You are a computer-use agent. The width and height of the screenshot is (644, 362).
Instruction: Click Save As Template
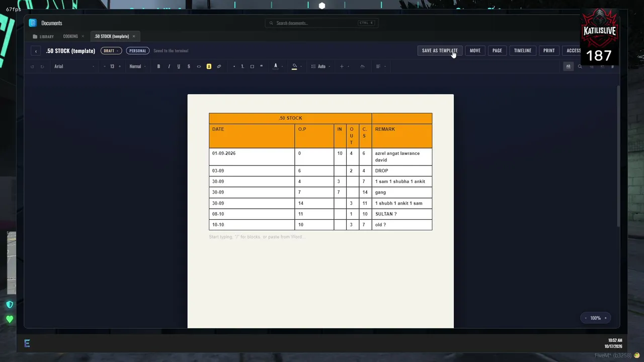[x=440, y=51]
